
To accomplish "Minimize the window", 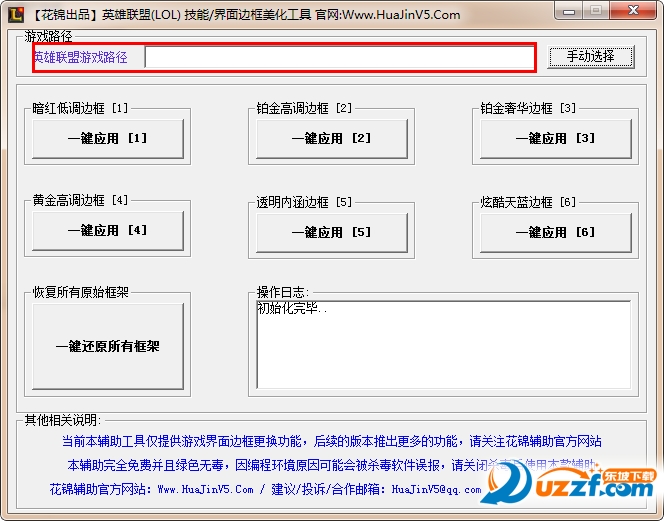I will pyautogui.click(x=569, y=11).
